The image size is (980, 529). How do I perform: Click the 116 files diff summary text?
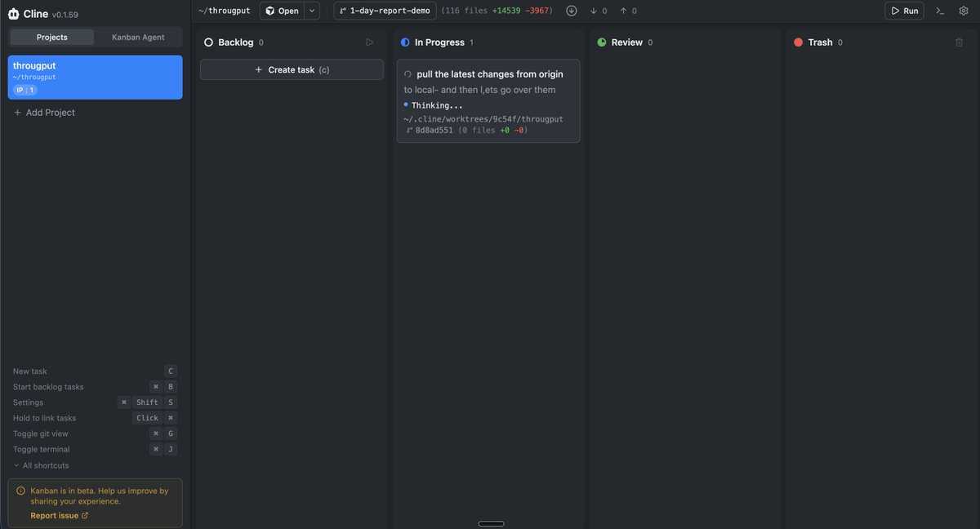click(497, 11)
